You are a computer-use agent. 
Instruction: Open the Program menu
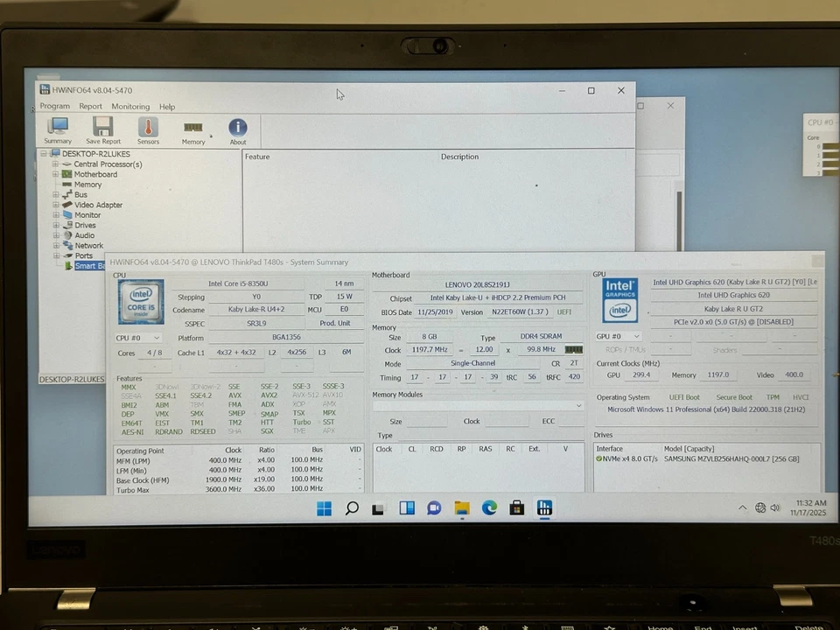click(54, 106)
